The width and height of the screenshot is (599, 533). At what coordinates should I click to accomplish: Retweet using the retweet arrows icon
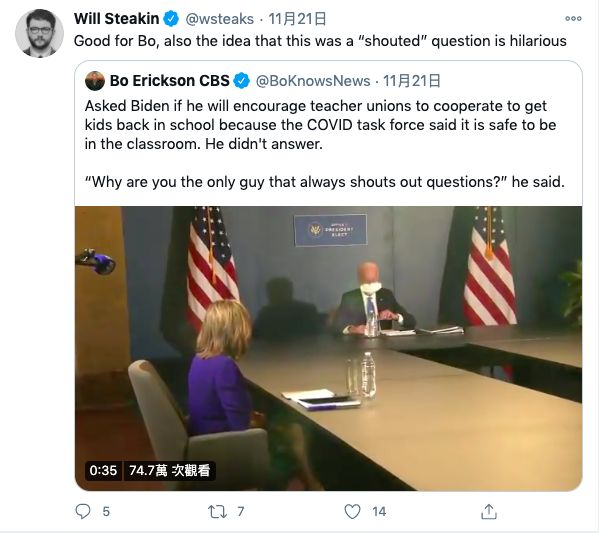(x=217, y=511)
